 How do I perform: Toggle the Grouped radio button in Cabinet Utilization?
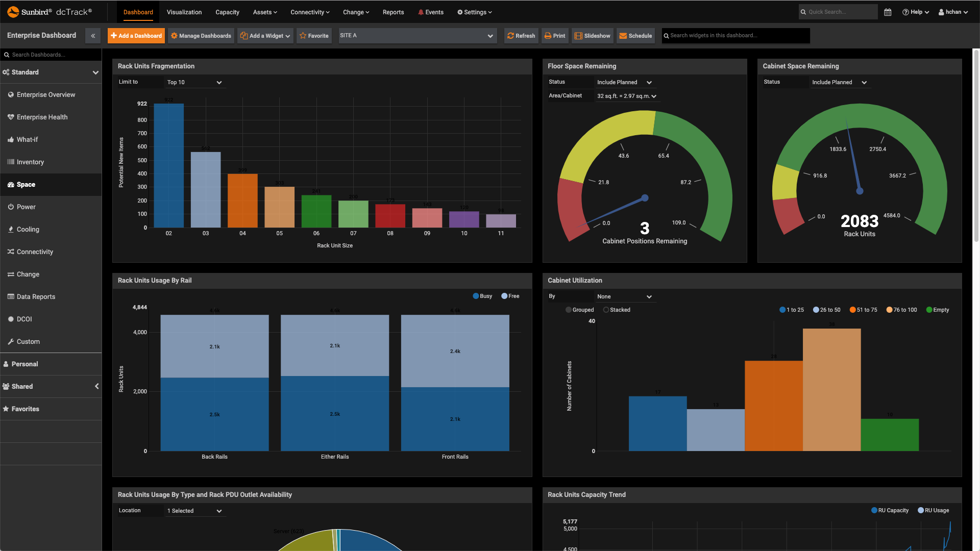(x=568, y=310)
